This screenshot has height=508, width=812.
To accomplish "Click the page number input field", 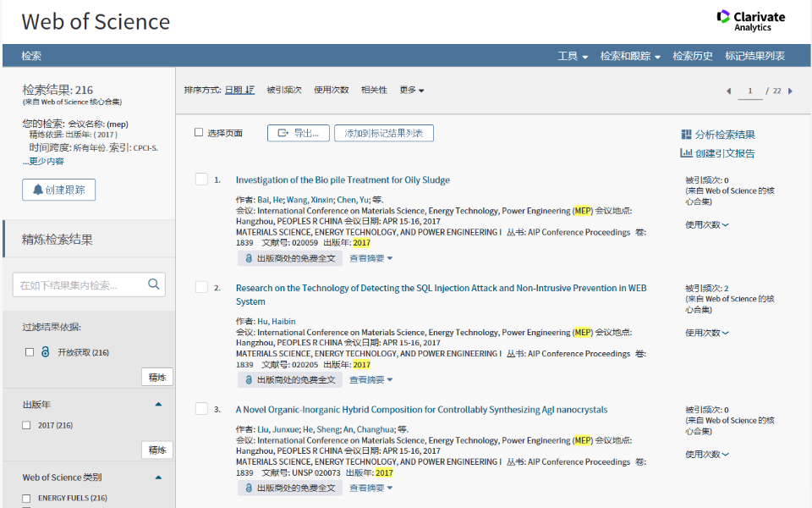I will coord(750,91).
